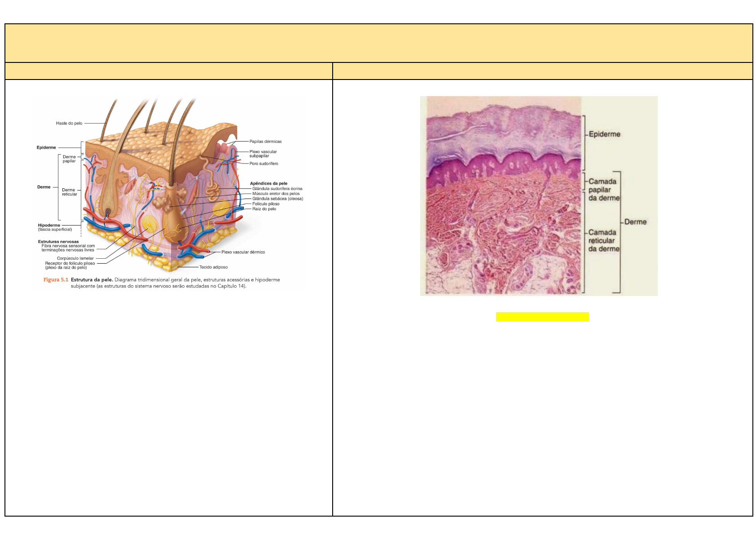Click the 'Derme' bracket label in the micrograph
The height and width of the screenshot is (535, 756).
[x=635, y=222]
